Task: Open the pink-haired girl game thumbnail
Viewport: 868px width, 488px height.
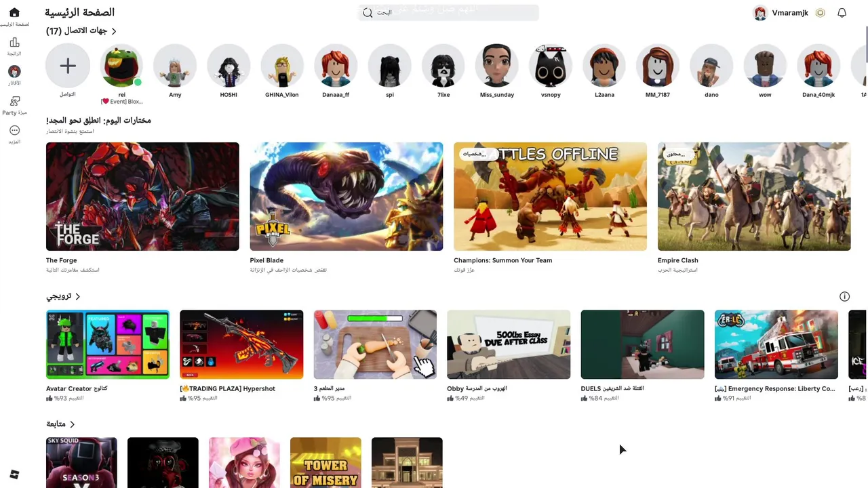Action: 244,462
